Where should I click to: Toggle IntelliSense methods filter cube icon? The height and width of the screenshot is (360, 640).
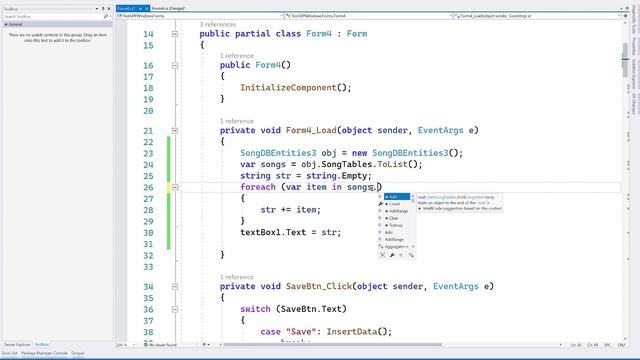click(x=401, y=255)
